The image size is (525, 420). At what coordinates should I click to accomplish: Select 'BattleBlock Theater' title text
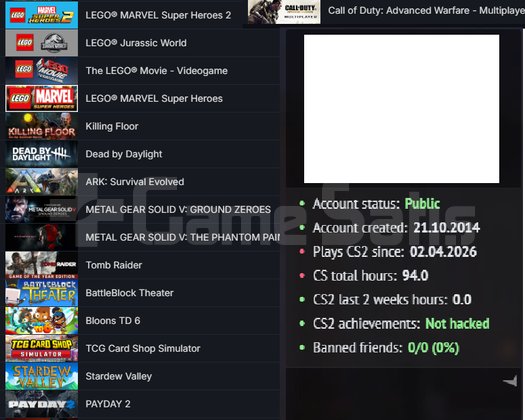130,293
